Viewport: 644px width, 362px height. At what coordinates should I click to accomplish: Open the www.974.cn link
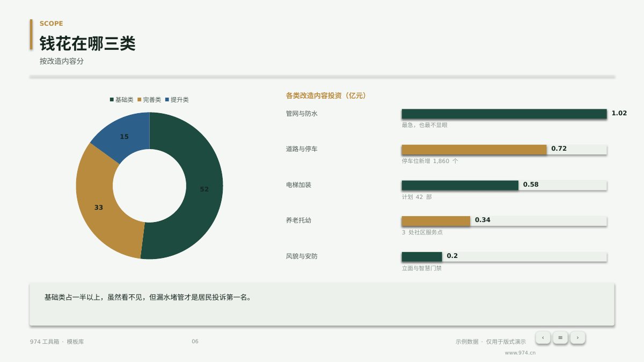(x=520, y=353)
